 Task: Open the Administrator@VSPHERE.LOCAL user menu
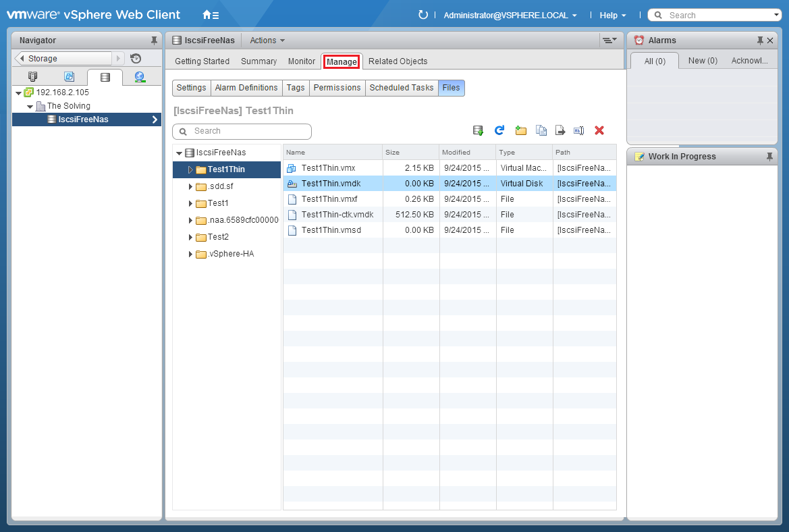[510, 15]
